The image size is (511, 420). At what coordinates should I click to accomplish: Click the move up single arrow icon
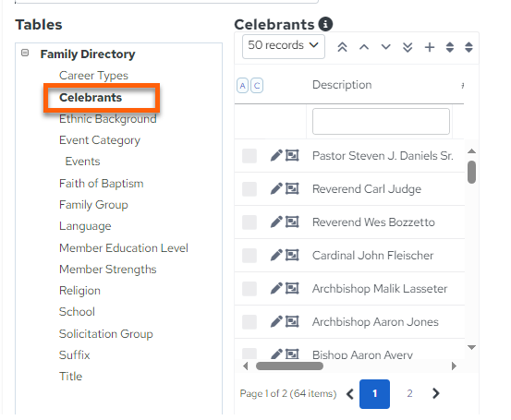[x=364, y=47]
